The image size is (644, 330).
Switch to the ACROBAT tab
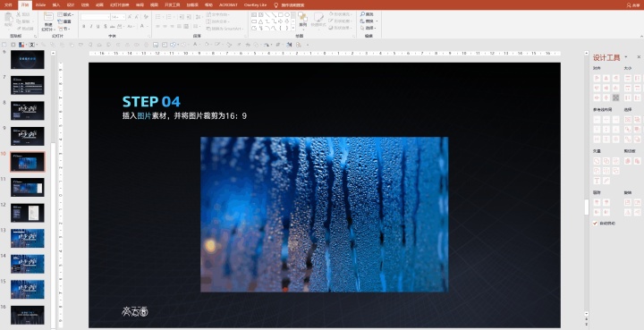pyautogui.click(x=228, y=5)
